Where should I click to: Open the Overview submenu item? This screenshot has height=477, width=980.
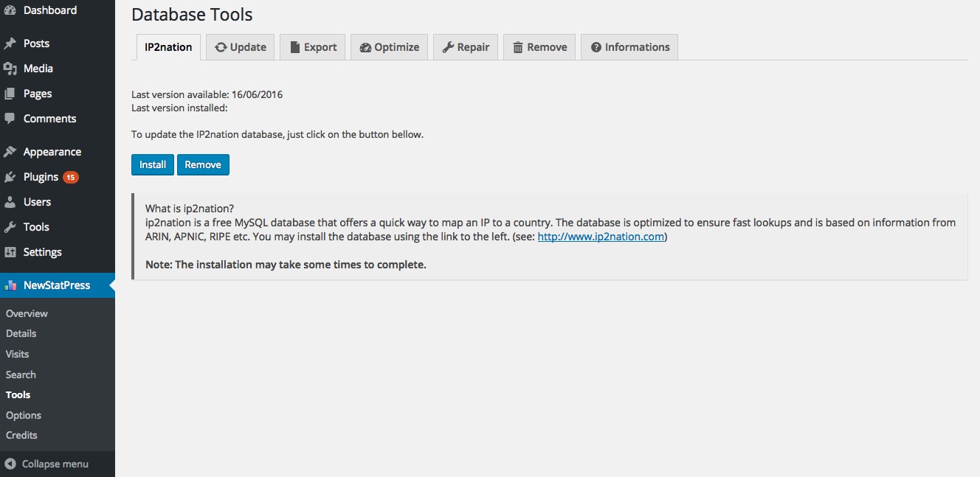[27, 313]
